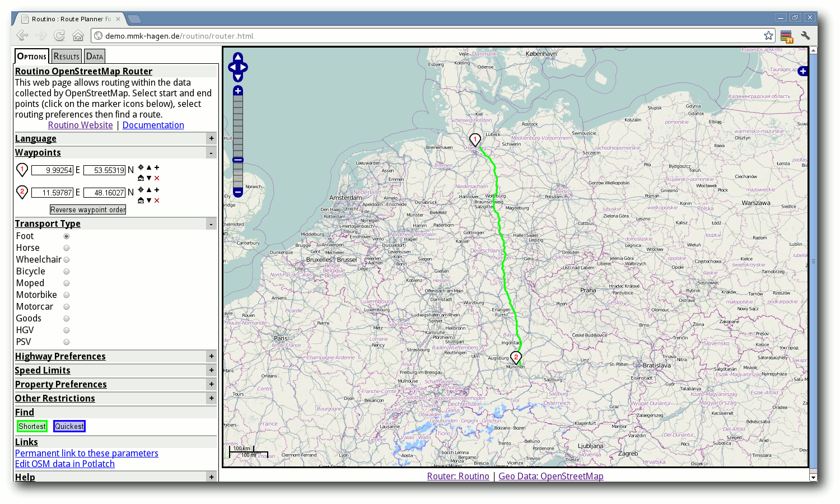
Task: Add a waypoint after waypoint 1
Action: pos(157,167)
